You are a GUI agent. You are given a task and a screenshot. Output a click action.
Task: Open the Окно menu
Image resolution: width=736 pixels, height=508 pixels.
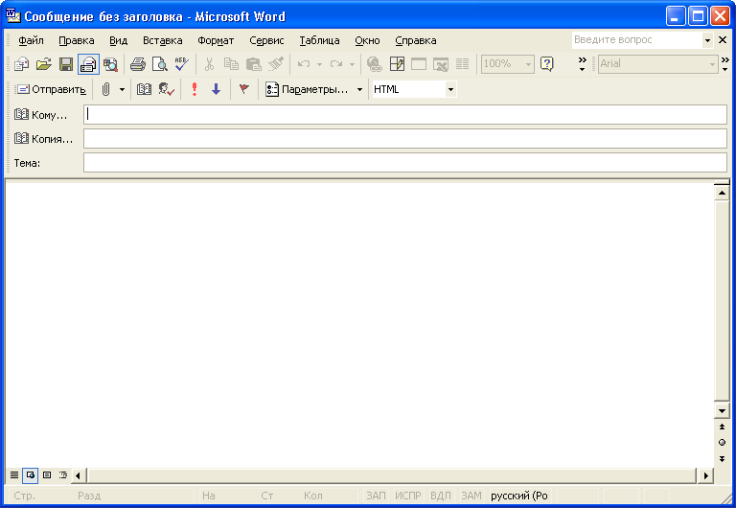coord(367,40)
